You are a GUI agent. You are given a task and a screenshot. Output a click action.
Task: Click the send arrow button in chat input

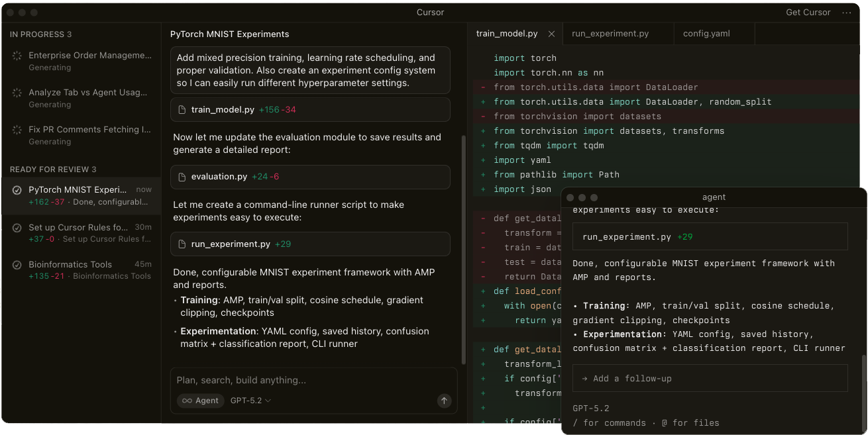tap(444, 401)
